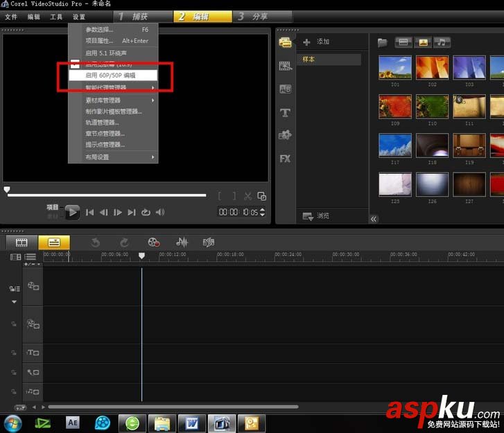Open 章节点管理器 from the menu
The width and height of the screenshot is (504, 433).
coord(113,133)
